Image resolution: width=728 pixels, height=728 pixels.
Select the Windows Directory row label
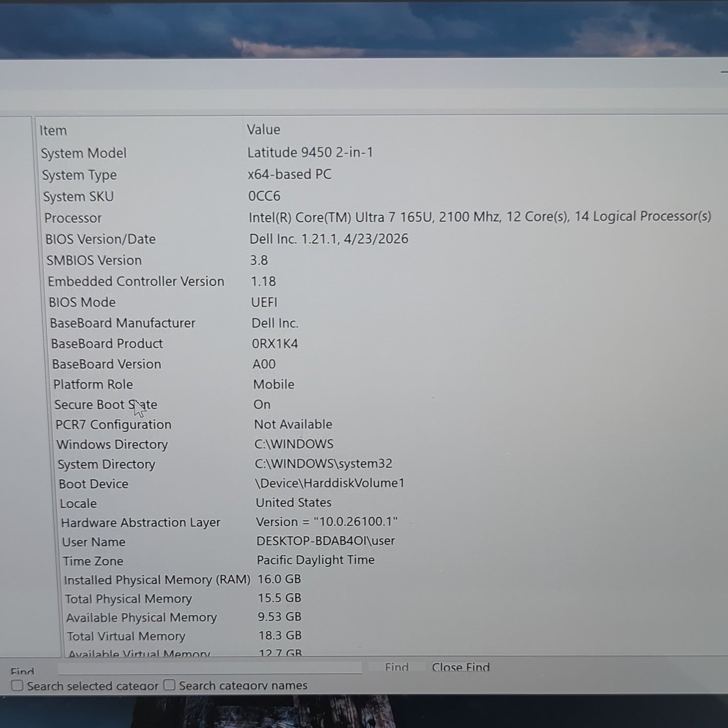[112, 444]
